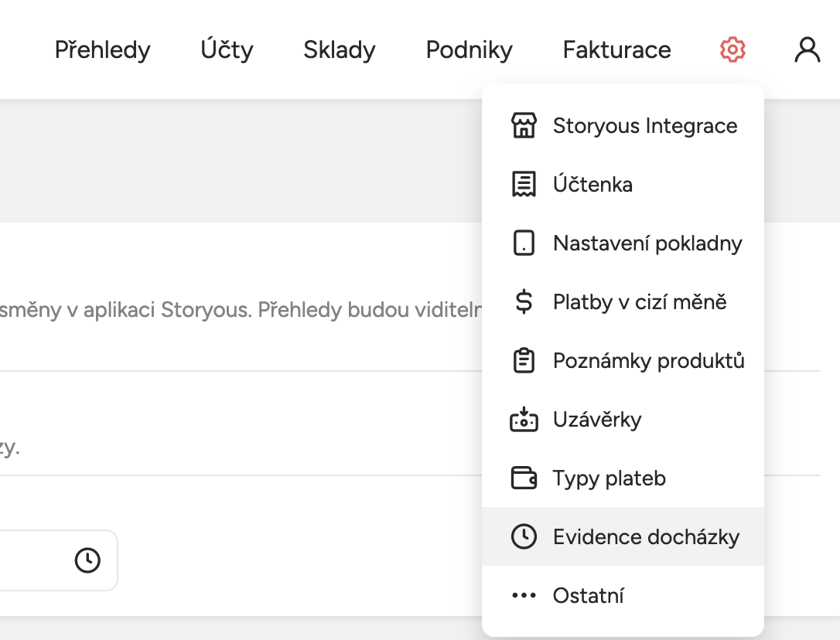Open the Fakturace section
The width and height of the screenshot is (840, 640).
616,49
